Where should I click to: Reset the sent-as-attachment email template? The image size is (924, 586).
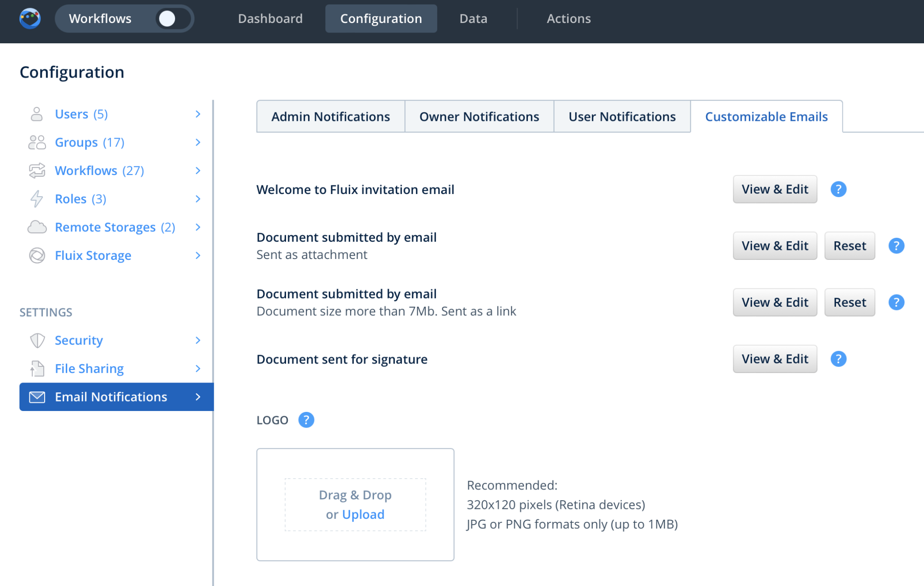849,246
